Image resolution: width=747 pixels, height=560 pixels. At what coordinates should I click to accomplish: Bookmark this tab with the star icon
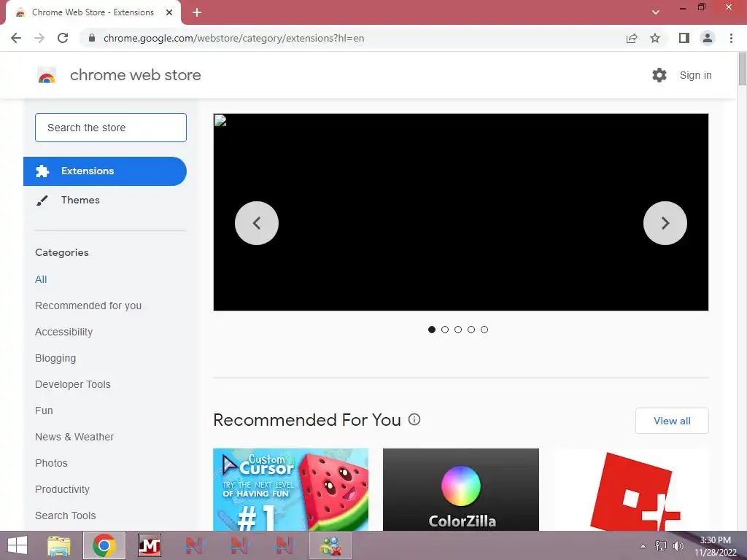[655, 38]
